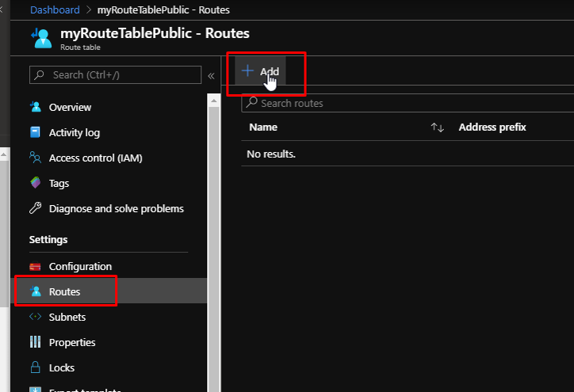The image size is (574, 392).
Task: Open the Overview menu item
Action: (x=70, y=107)
